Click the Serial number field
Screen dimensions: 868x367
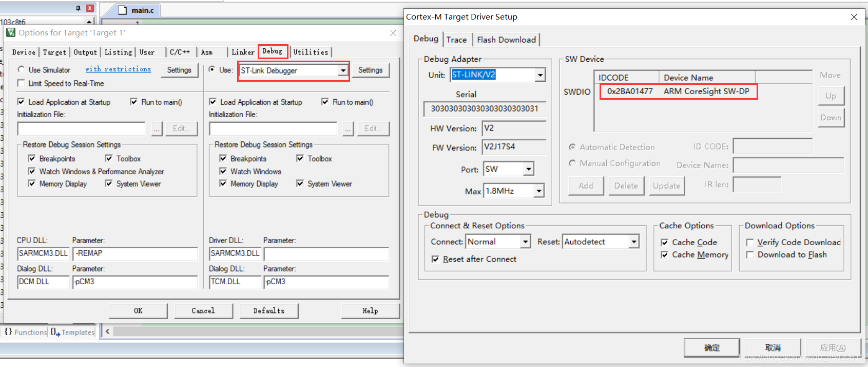coord(485,109)
